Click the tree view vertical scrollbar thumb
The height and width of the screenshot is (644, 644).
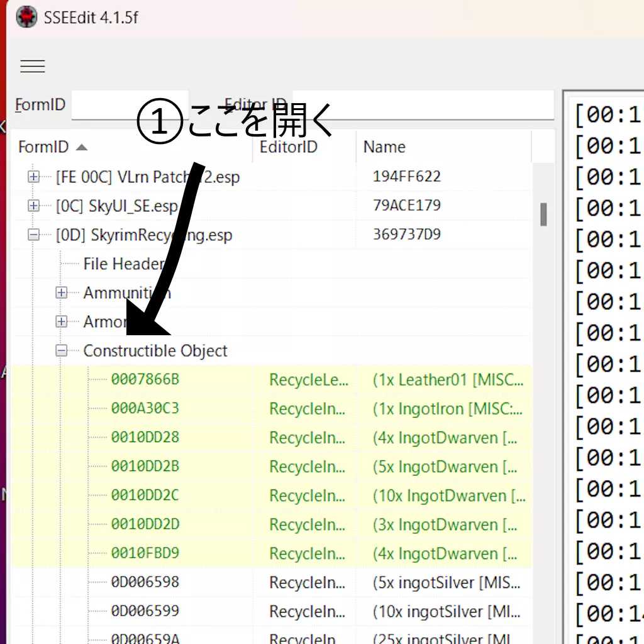543,214
